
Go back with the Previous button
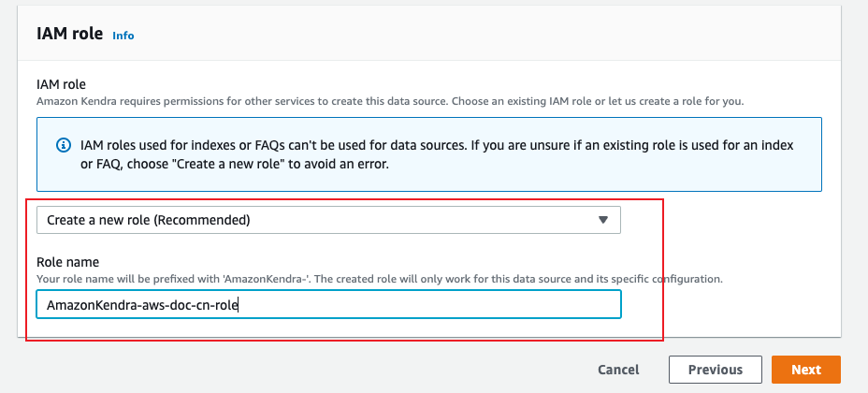(x=716, y=370)
